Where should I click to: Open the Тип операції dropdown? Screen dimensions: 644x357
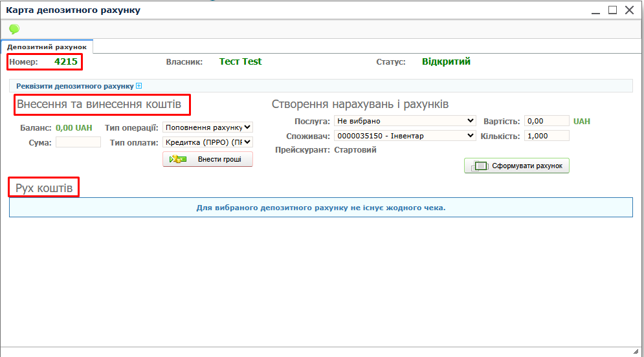tap(207, 127)
